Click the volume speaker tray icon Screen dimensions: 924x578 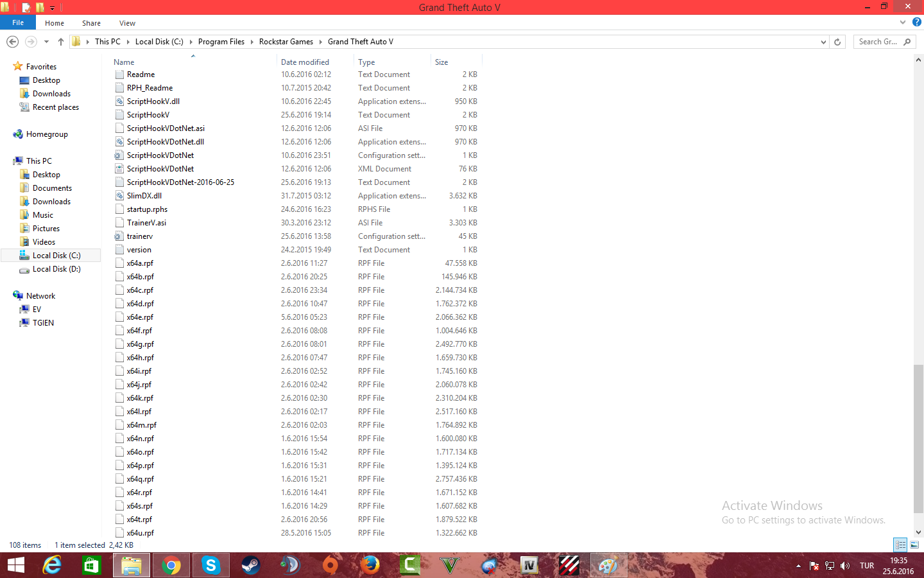(x=845, y=566)
